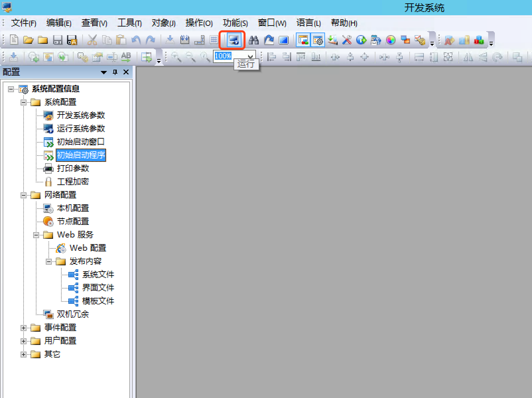Open the 工具(T) menu
This screenshot has width=532, height=398.
click(x=129, y=23)
